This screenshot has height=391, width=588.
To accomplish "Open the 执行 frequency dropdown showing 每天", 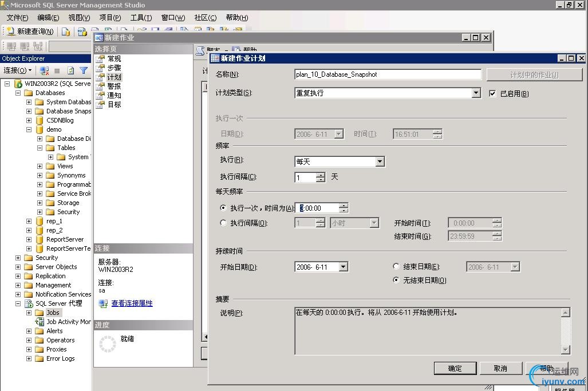I will click(x=380, y=161).
